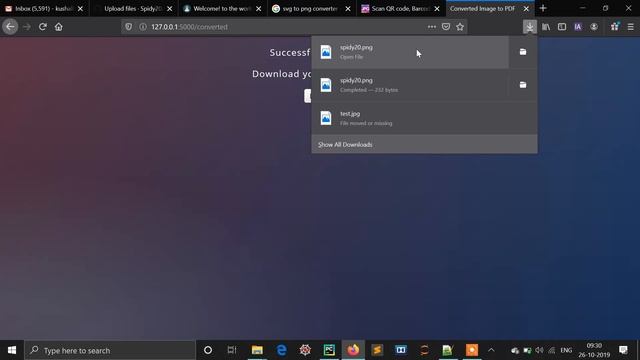Click ENG language indicator

click(x=566, y=350)
